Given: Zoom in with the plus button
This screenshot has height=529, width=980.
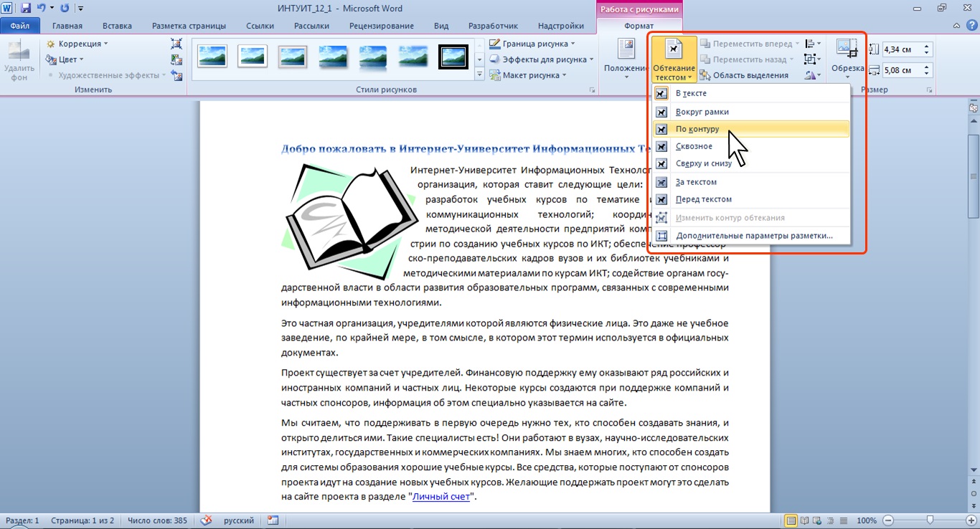Looking at the screenshot, I should point(971,520).
